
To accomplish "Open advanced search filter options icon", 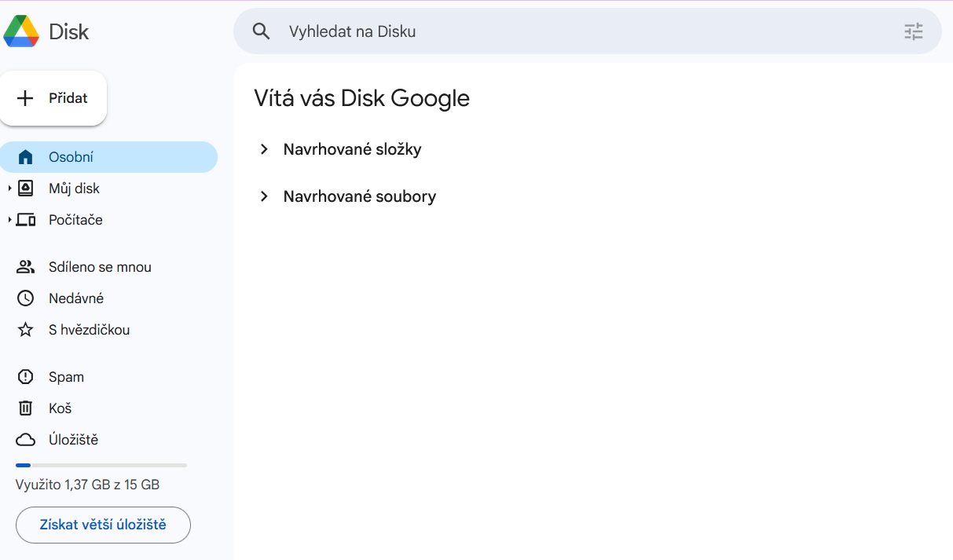I will click(913, 31).
